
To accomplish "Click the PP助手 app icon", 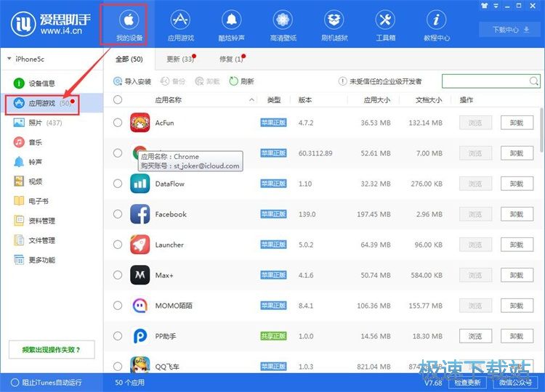I will pos(140,336).
